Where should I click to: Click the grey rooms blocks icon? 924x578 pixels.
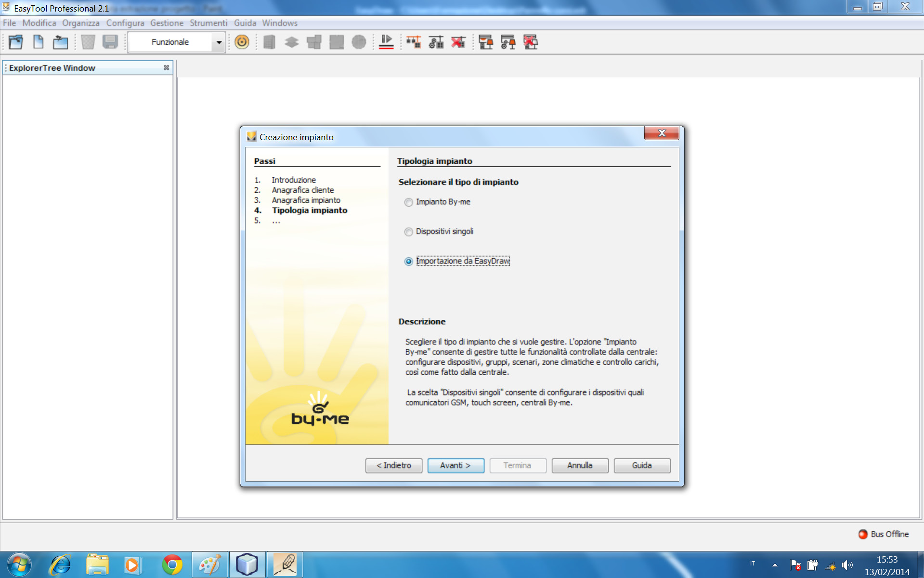tap(314, 42)
